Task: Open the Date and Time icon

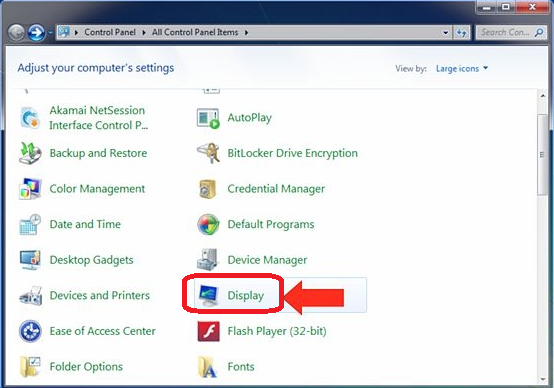Action: click(x=30, y=224)
